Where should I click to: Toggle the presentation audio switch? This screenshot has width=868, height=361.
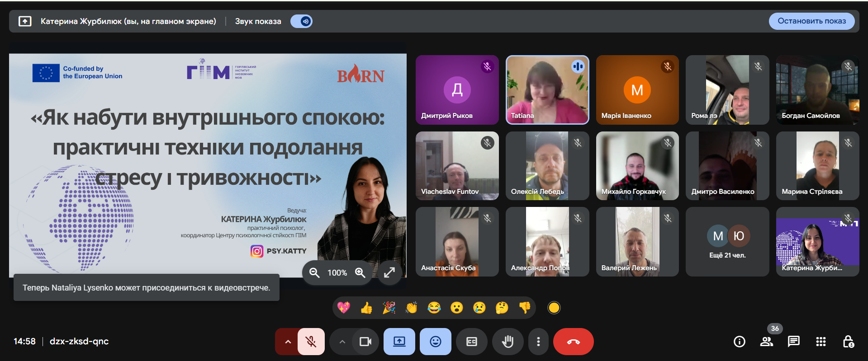pyautogui.click(x=301, y=21)
